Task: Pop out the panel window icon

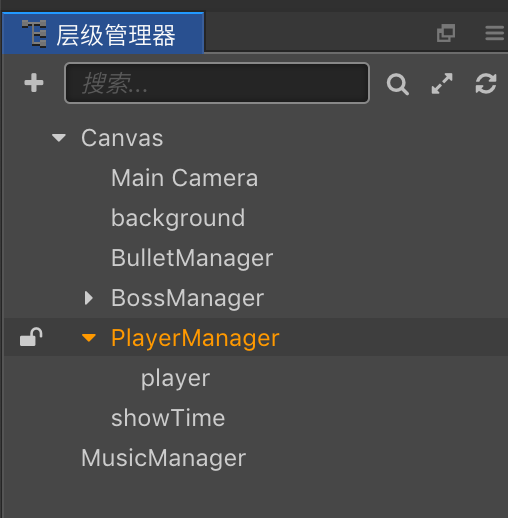Action: (x=446, y=33)
